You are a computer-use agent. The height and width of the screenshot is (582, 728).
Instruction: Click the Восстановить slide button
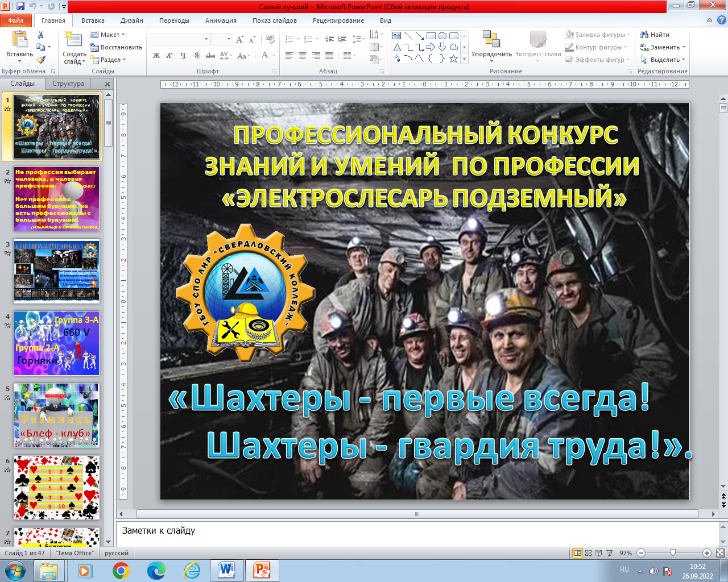pos(116,47)
